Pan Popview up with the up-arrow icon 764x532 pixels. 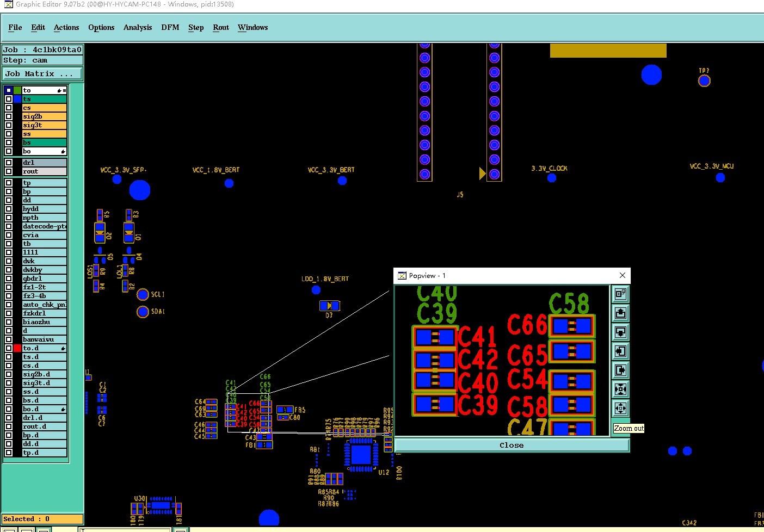(620, 313)
